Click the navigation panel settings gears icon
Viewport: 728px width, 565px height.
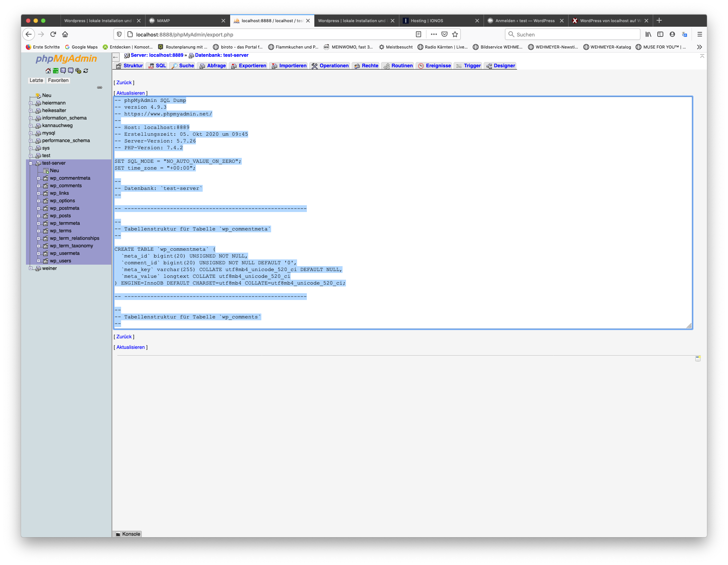click(x=78, y=71)
